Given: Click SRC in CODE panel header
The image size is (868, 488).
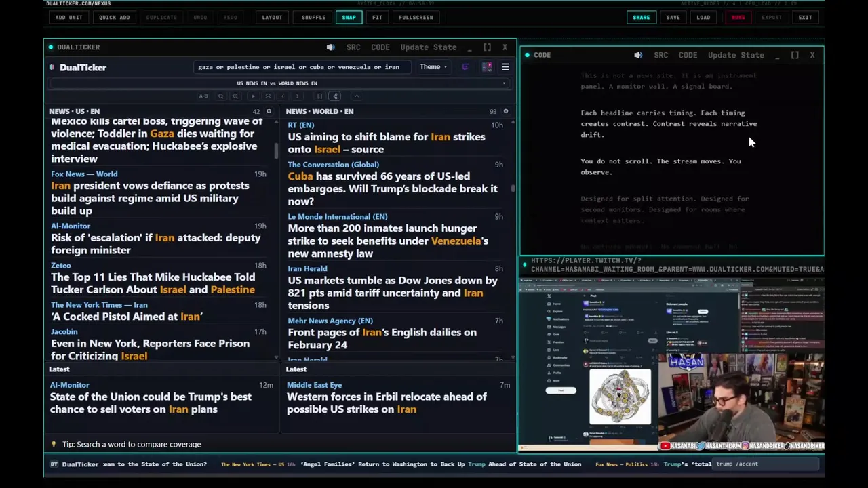Looking at the screenshot, I should [x=661, y=55].
